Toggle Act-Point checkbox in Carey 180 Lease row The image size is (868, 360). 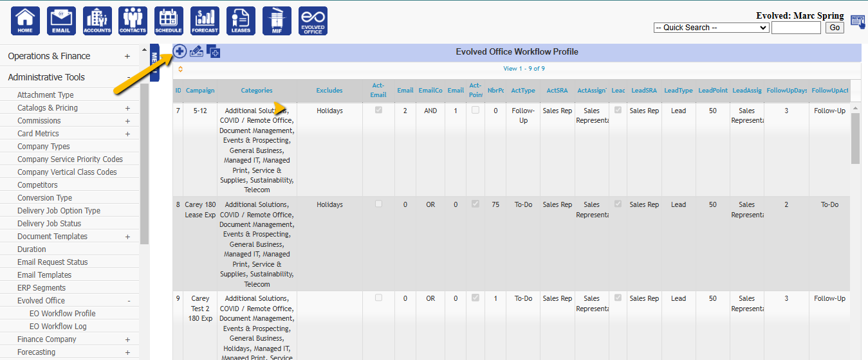(x=475, y=204)
